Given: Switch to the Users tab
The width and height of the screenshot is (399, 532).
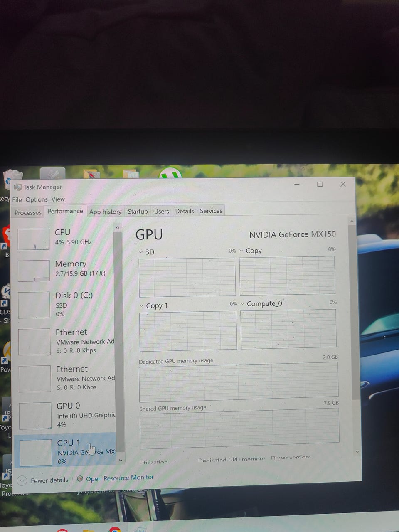Looking at the screenshot, I should [x=161, y=211].
